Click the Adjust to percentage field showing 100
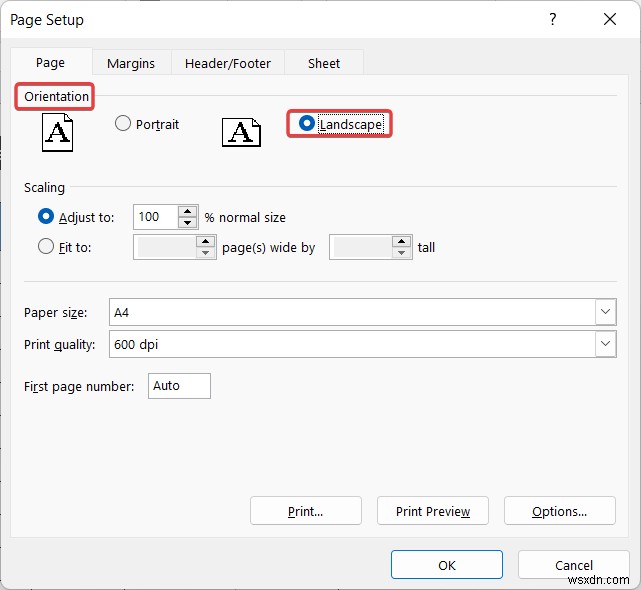 [156, 217]
